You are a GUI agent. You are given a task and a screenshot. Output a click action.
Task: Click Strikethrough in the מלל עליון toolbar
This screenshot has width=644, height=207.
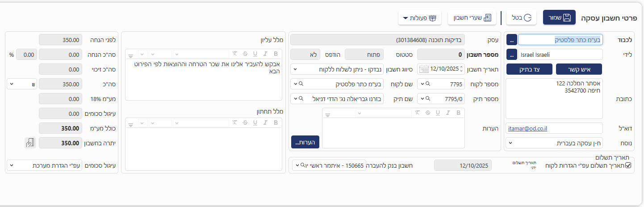(244, 54)
